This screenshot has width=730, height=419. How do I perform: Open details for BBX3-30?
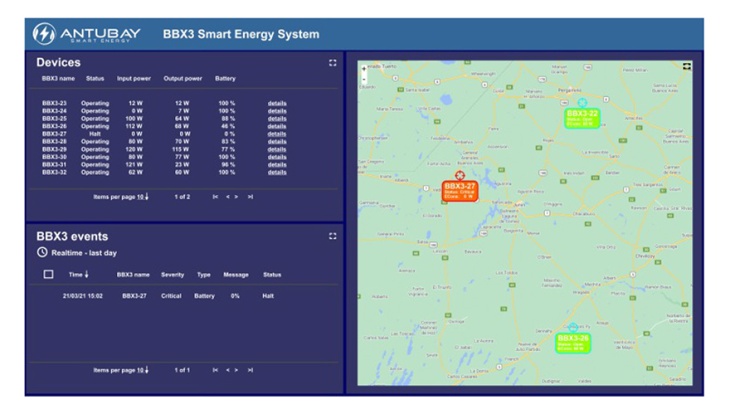277,157
